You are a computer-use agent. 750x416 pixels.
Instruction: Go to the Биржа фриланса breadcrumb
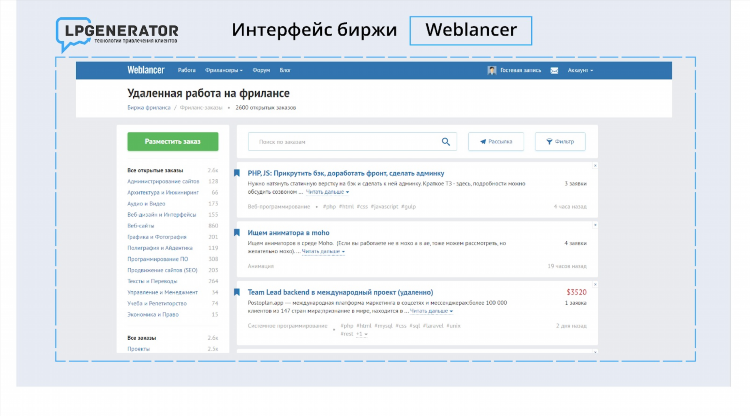click(149, 108)
